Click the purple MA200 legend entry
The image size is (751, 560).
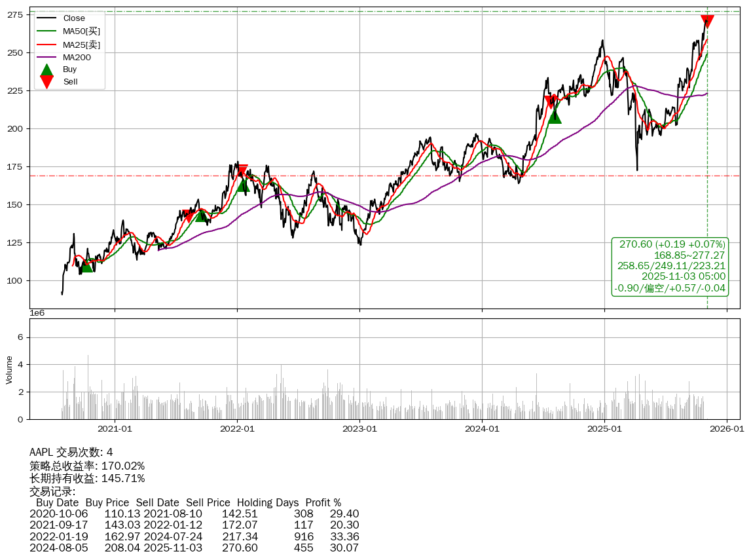[x=77, y=58]
